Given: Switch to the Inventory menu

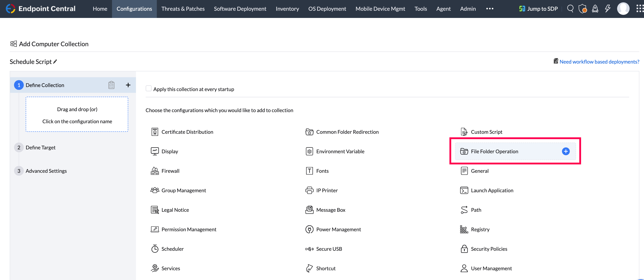Looking at the screenshot, I should 287,9.
